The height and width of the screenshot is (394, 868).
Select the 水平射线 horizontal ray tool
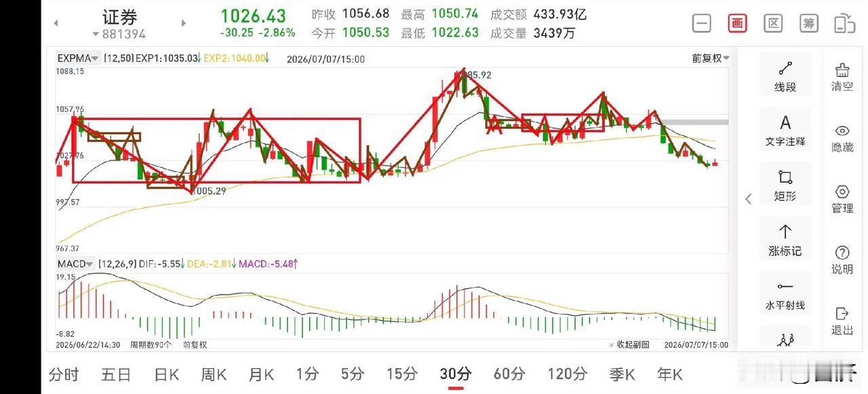click(x=785, y=296)
